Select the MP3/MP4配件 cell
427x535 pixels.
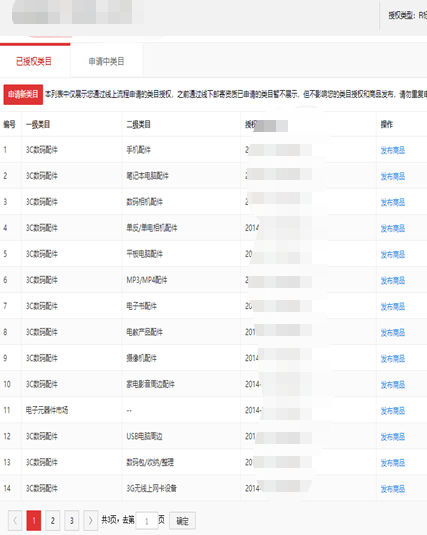pos(147,280)
